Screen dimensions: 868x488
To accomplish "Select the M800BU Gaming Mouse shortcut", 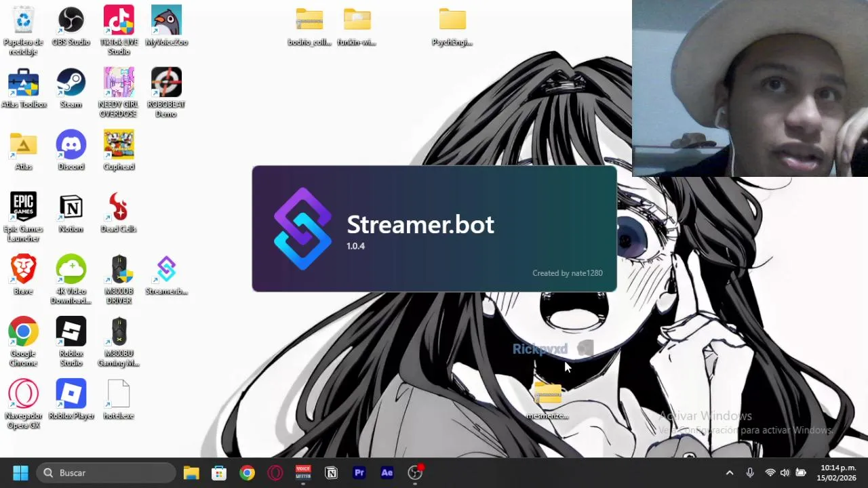I will (x=119, y=342).
